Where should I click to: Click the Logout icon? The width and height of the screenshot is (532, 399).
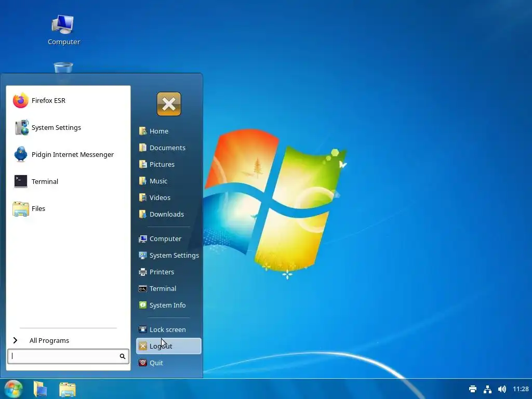click(x=143, y=346)
